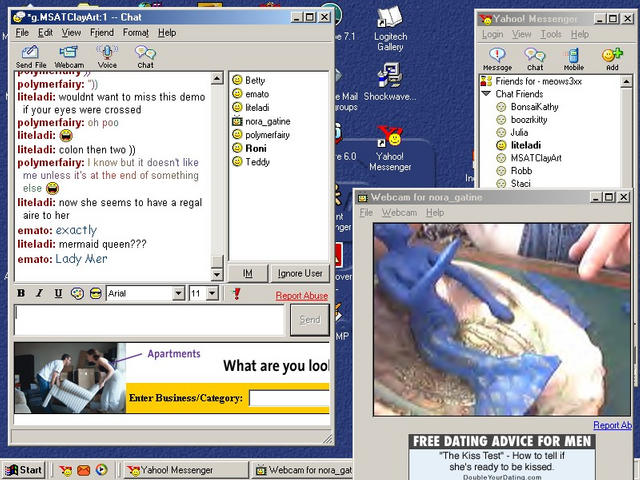This screenshot has height=480, width=640.
Task: Select polymerfairy in chat user list
Action: (x=261, y=135)
